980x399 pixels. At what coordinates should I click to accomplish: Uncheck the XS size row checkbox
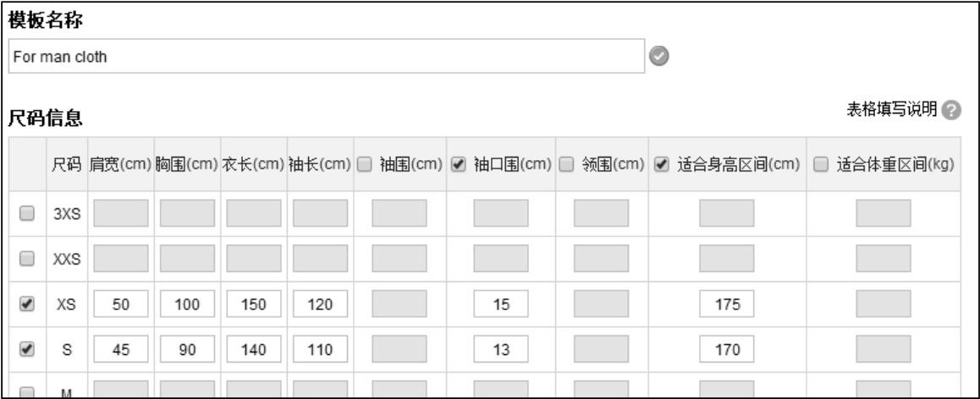(x=27, y=304)
